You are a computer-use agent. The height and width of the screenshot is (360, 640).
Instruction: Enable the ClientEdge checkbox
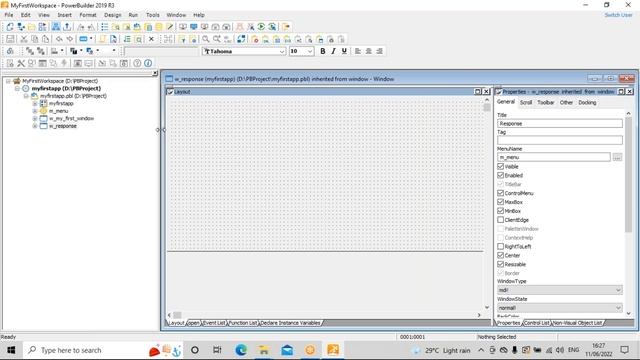coord(500,220)
